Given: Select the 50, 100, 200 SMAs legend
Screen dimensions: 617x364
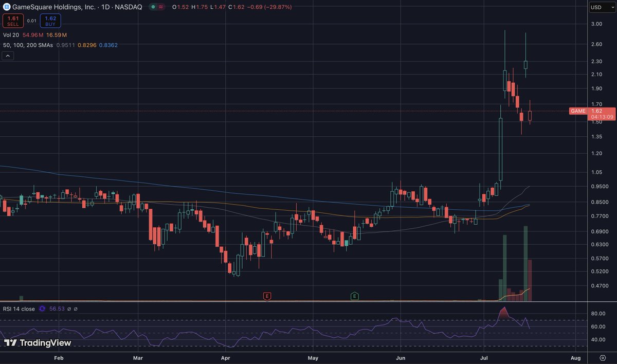Looking at the screenshot, I should tap(27, 45).
